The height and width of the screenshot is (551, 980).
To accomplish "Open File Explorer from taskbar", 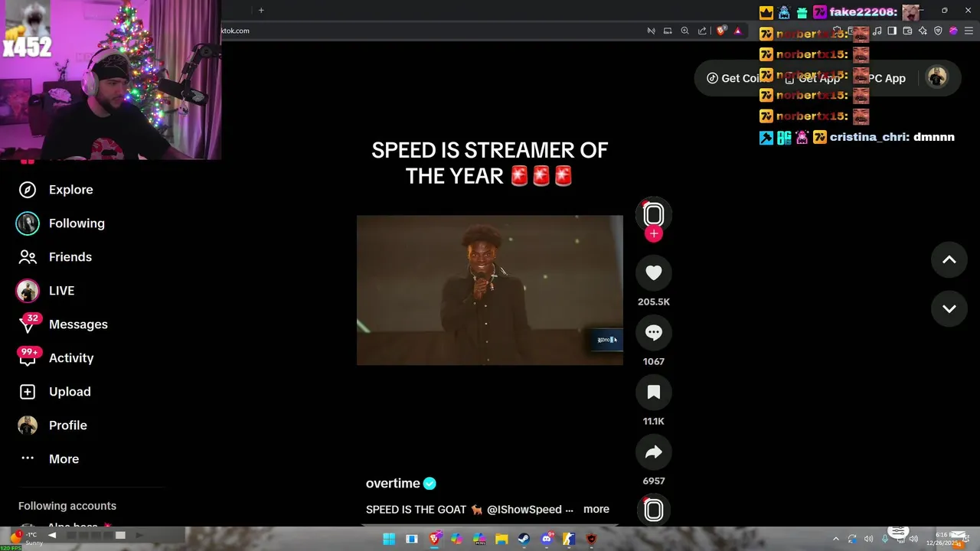I will pos(501,539).
